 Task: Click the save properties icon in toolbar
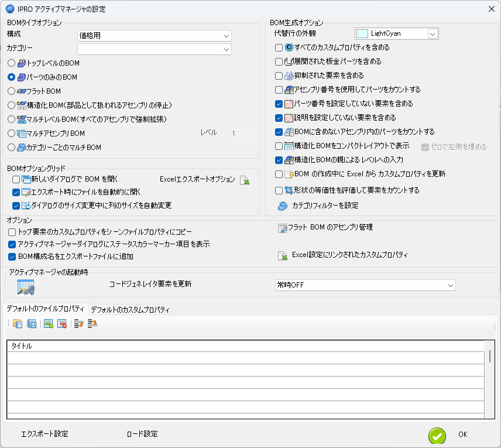pyautogui.click(x=32, y=324)
